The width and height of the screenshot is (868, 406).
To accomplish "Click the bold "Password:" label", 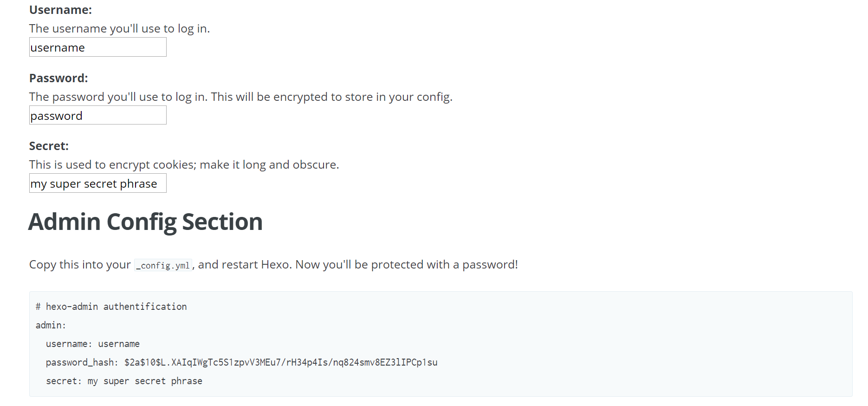I will (58, 78).
